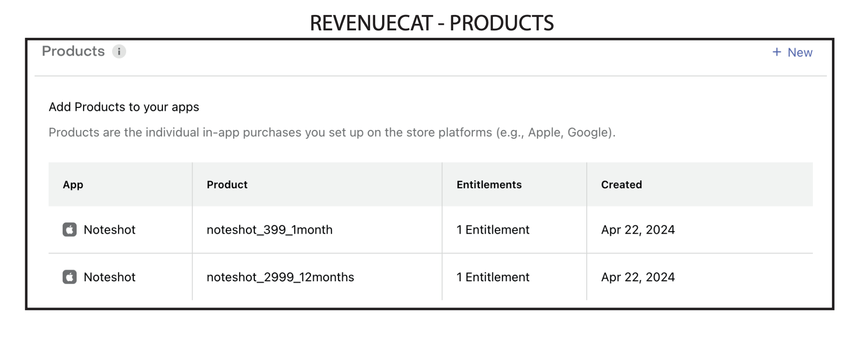Click Apple icon in noteshot_2999_12months row
The width and height of the screenshot is (868, 343).
(70, 277)
